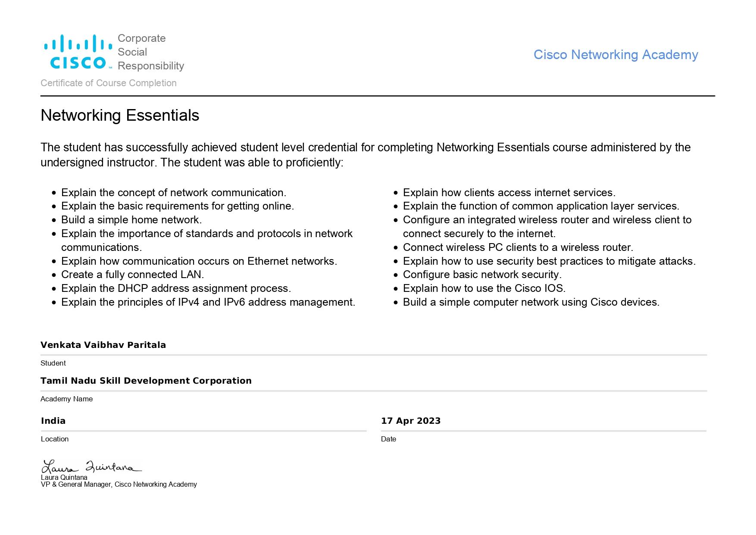Click "Explain how to use the Cisco IOS"
This screenshot has width=756, height=535.
(x=484, y=288)
